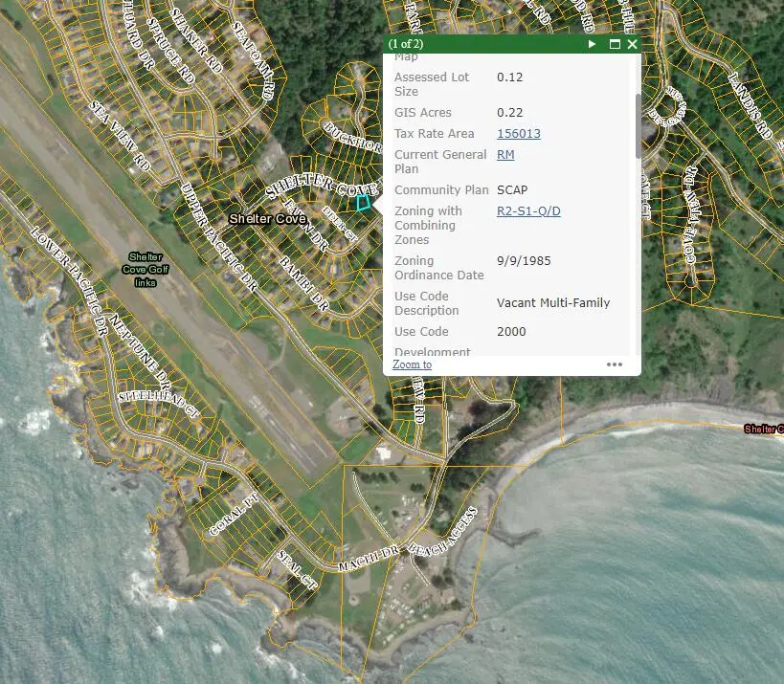
Task: Click the popup's vertical scrollbar thumb
Action: [638, 124]
